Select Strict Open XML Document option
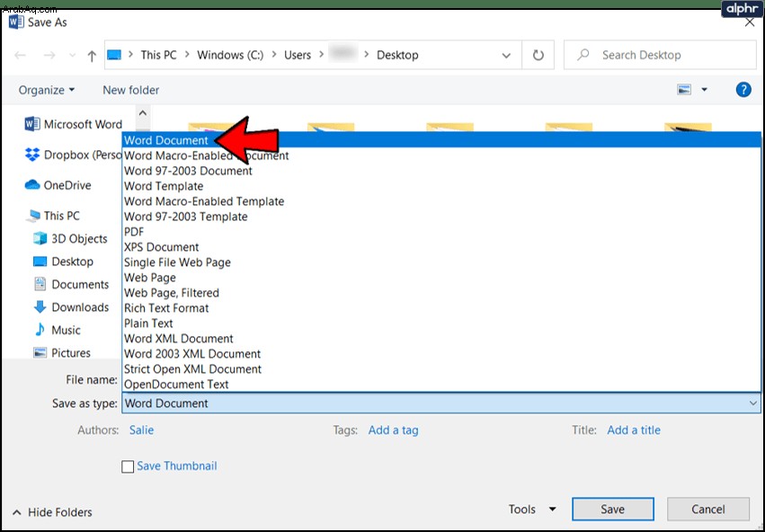Screen dimensions: 765x532 click(x=441, y=368)
